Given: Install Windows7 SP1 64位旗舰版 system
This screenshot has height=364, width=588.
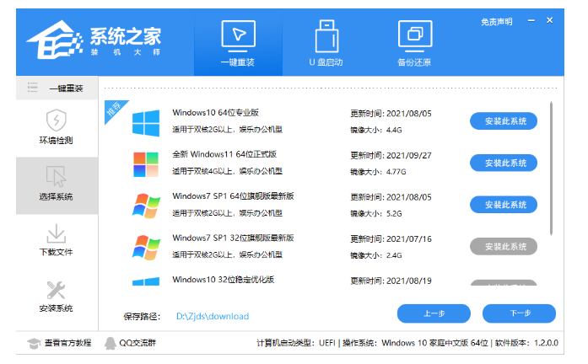Looking at the screenshot, I should 504,205.
